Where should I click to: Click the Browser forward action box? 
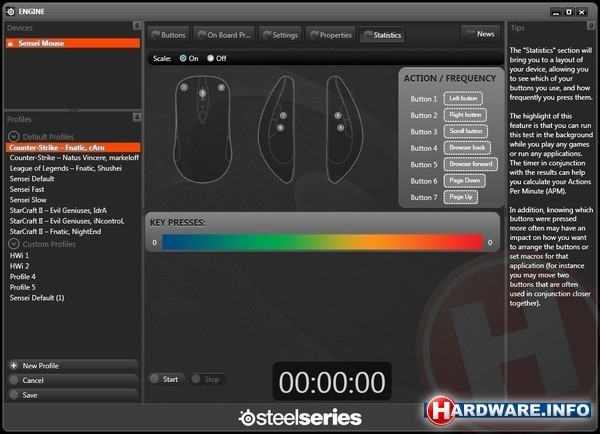[x=471, y=164]
